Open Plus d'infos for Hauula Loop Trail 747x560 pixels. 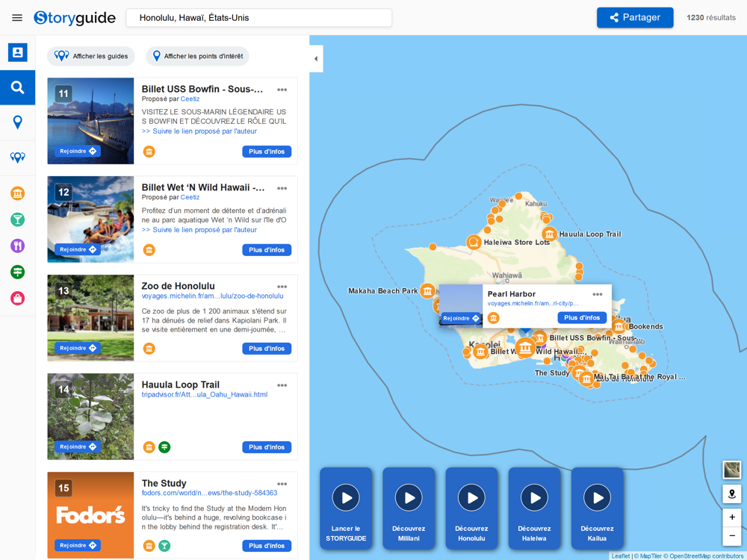click(267, 447)
